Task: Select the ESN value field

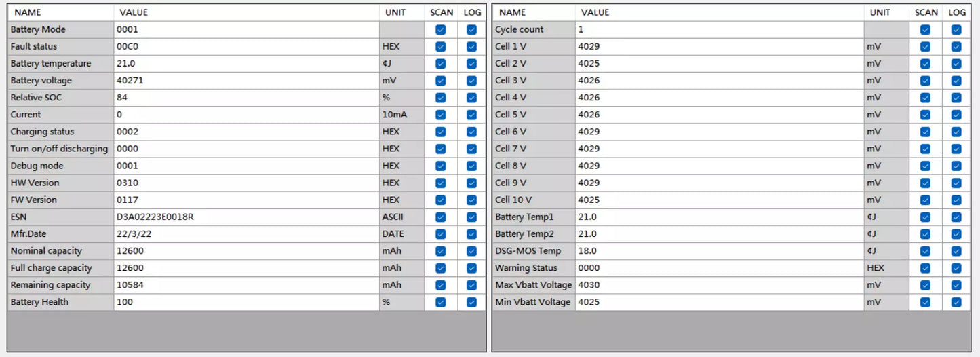Action: [246, 217]
